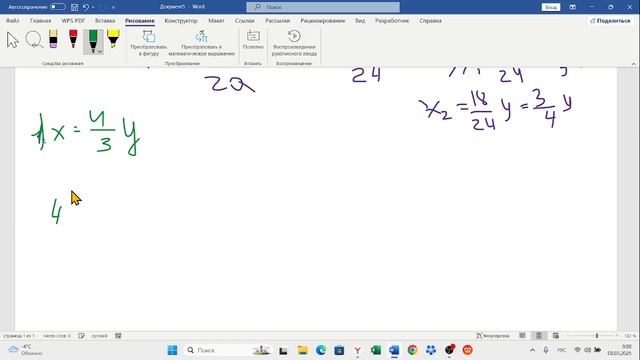Image resolution: width=640 pixels, height=360 pixels.
Task: Pick the red pen
Action: (73, 39)
